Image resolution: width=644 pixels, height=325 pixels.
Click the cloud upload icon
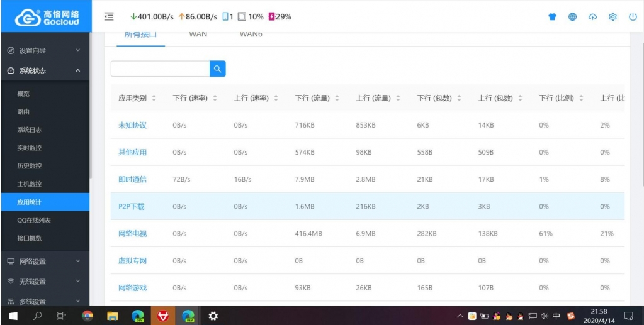(592, 17)
